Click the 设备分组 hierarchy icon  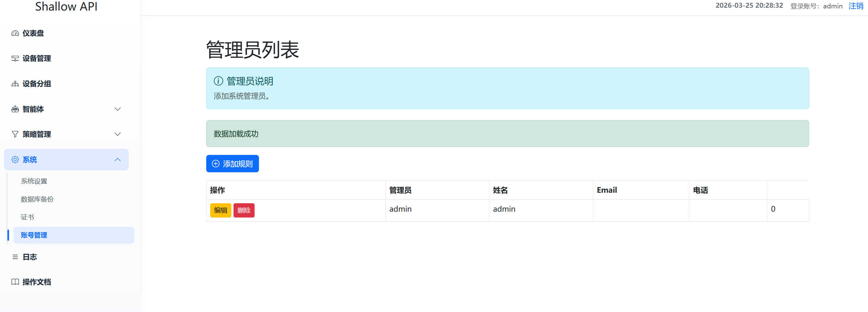click(15, 84)
